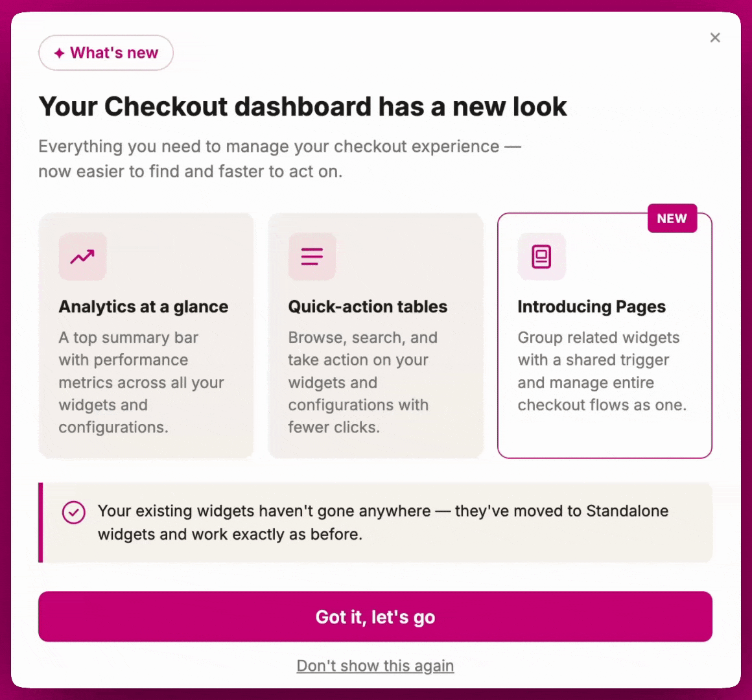The height and width of the screenshot is (700, 752).
Task: Select the list icon on Quick-action tables card
Action: coord(312,256)
